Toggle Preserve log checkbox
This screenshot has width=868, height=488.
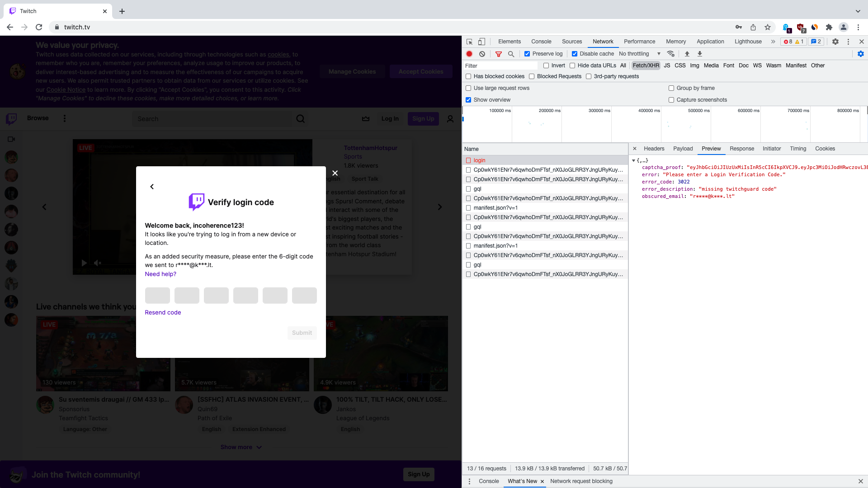[x=527, y=54]
